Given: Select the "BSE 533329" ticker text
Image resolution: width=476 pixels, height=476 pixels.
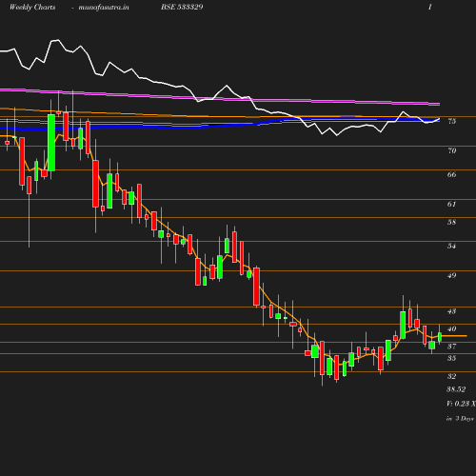Looking at the screenshot, I should (x=182, y=7).
